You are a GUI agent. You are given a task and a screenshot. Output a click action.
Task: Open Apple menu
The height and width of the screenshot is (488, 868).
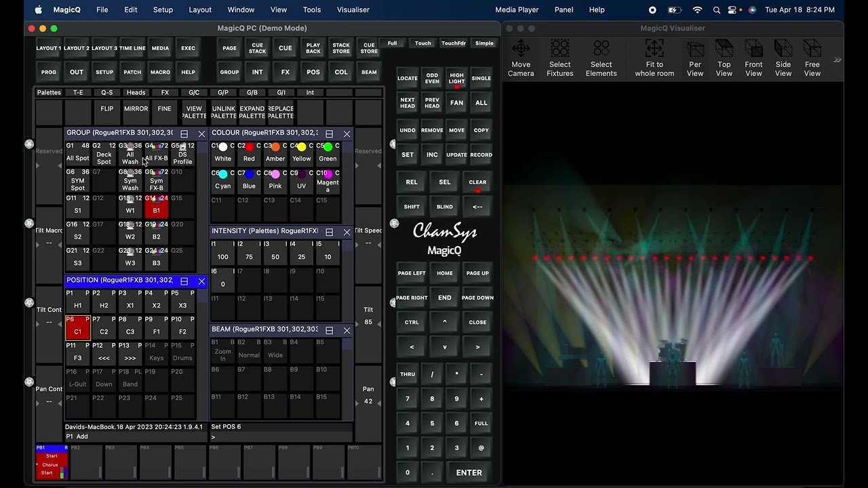tap(39, 9)
